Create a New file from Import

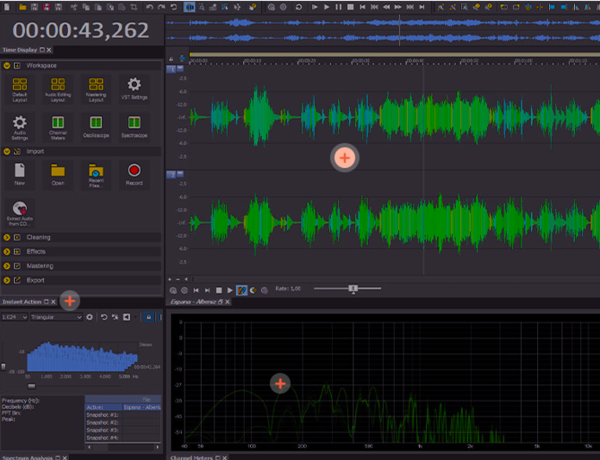tap(20, 172)
